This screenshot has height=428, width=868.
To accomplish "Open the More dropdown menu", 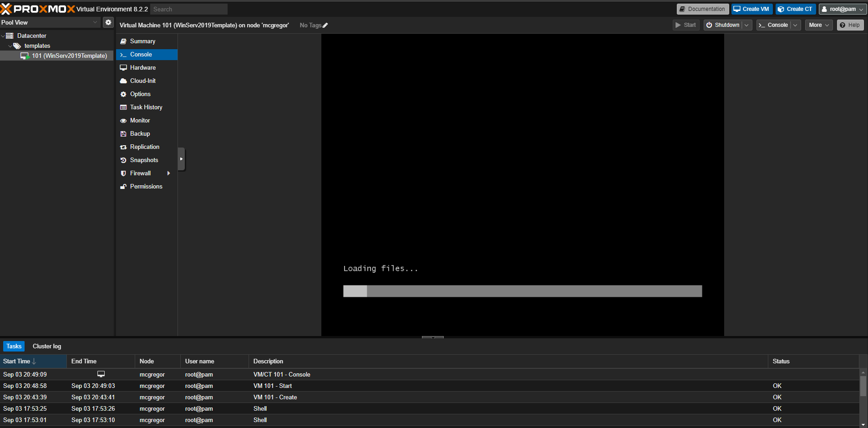I will [819, 25].
